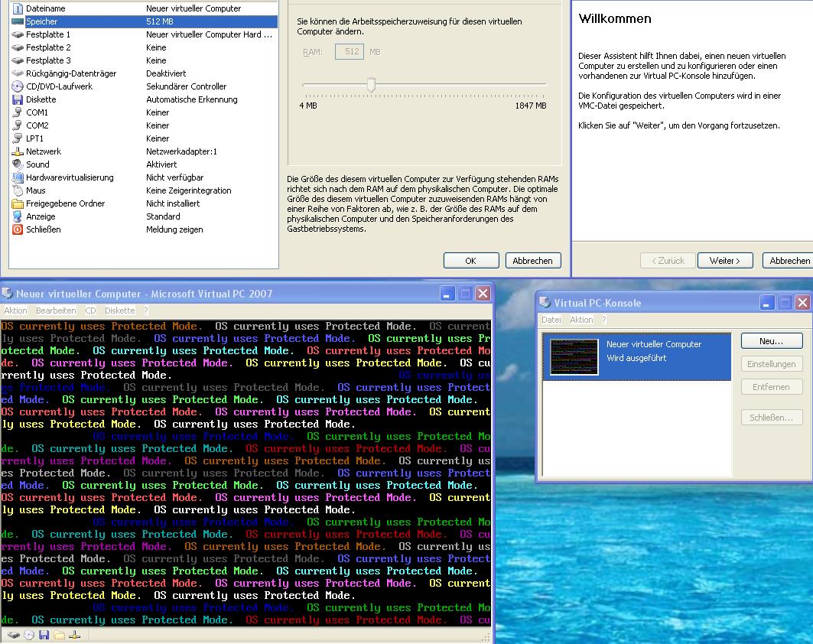The image size is (813, 644).
Task: Click OK in the settings dialog
Action: [471, 261]
